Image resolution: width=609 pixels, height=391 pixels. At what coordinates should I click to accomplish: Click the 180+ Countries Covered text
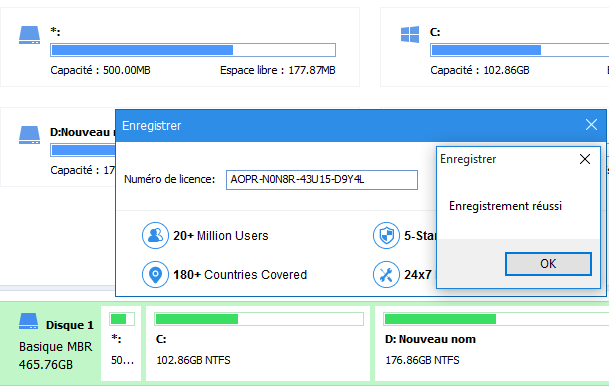240,275
